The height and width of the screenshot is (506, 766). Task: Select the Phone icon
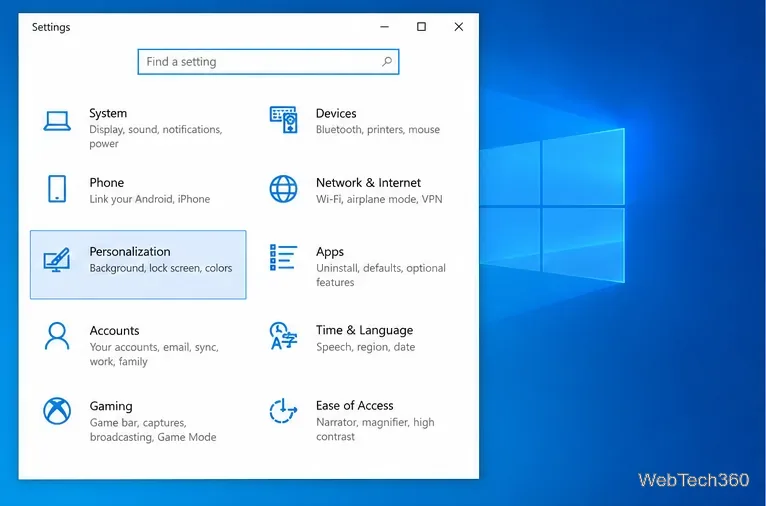coord(57,189)
